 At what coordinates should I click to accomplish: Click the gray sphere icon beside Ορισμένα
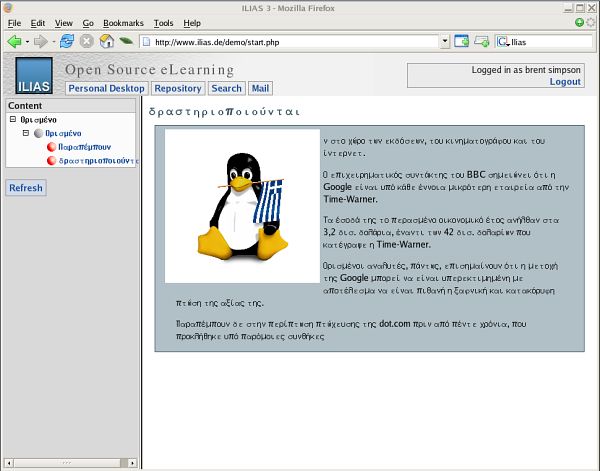click(39, 133)
